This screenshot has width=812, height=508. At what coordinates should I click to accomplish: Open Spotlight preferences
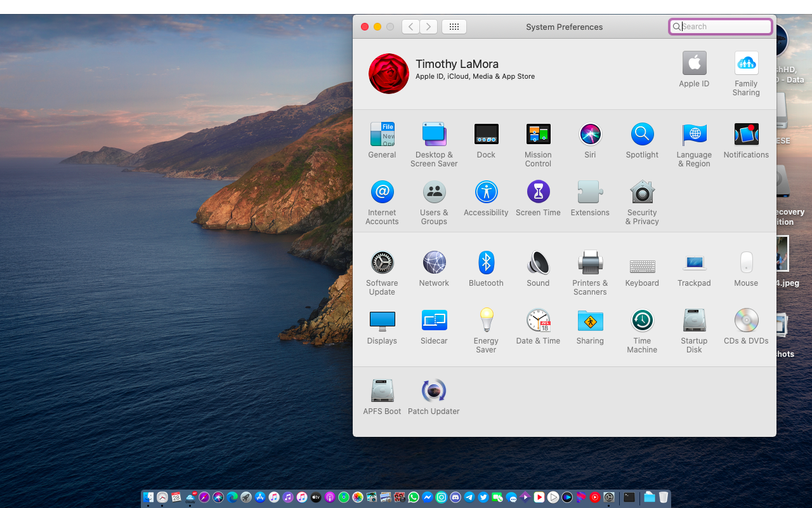point(642,140)
